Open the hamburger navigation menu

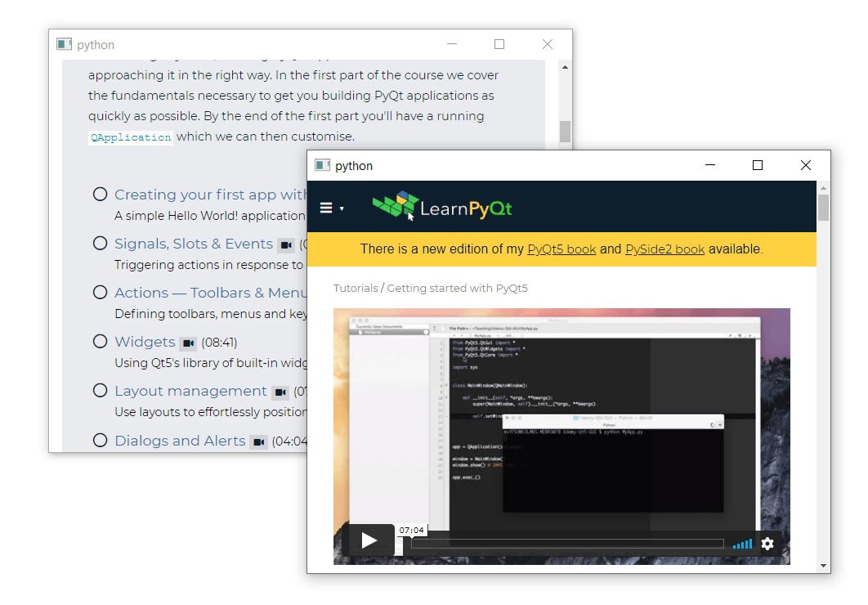click(x=324, y=207)
